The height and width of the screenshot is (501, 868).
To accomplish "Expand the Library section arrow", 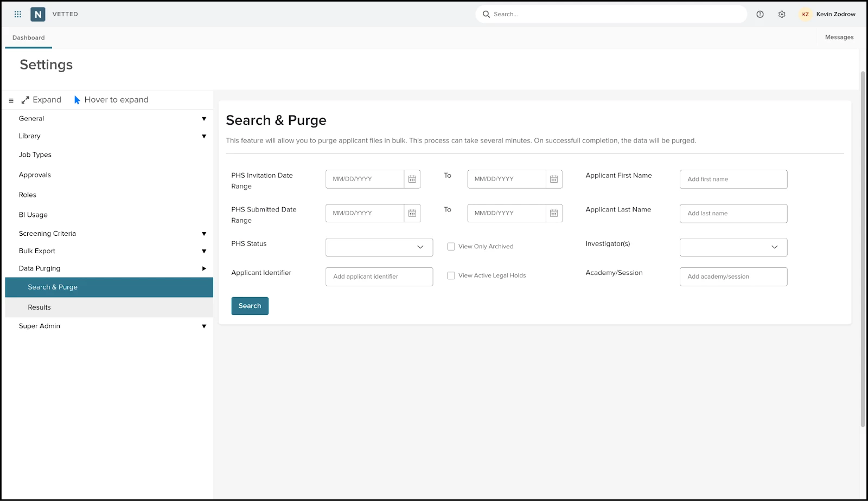I will [x=204, y=136].
